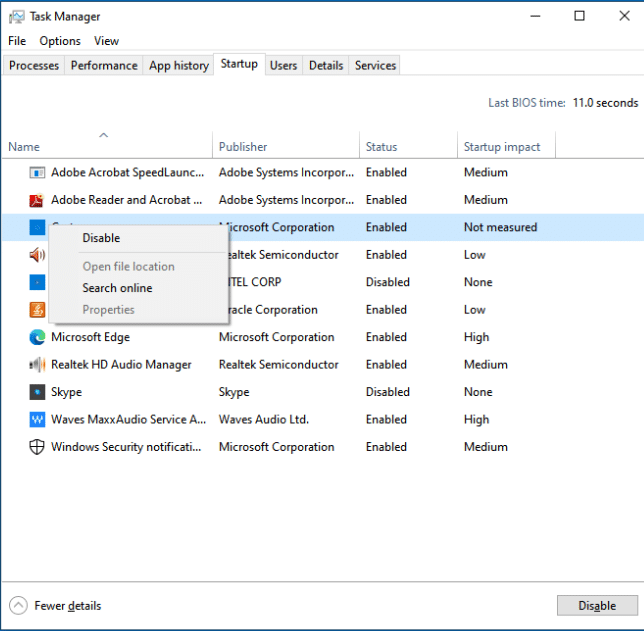This screenshot has height=631, width=644.
Task: Sort by Startup impact column
Action: (x=502, y=147)
